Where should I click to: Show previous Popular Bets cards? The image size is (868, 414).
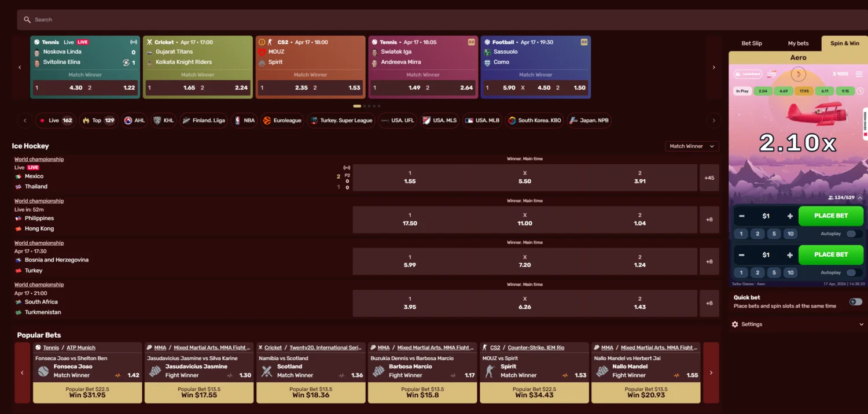point(23,373)
